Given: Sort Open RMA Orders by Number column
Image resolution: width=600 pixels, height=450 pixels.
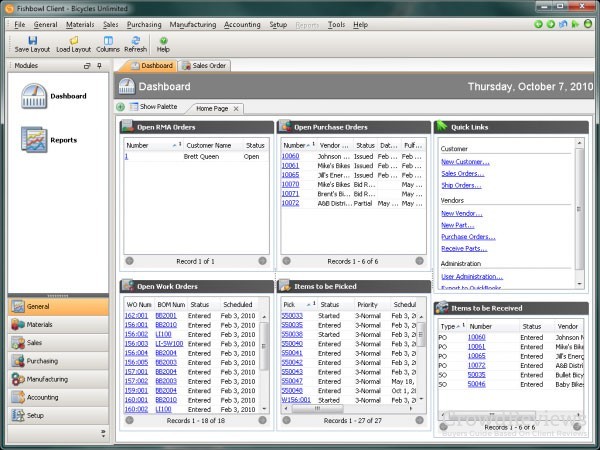Looking at the screenshot, I should (138, 145).
